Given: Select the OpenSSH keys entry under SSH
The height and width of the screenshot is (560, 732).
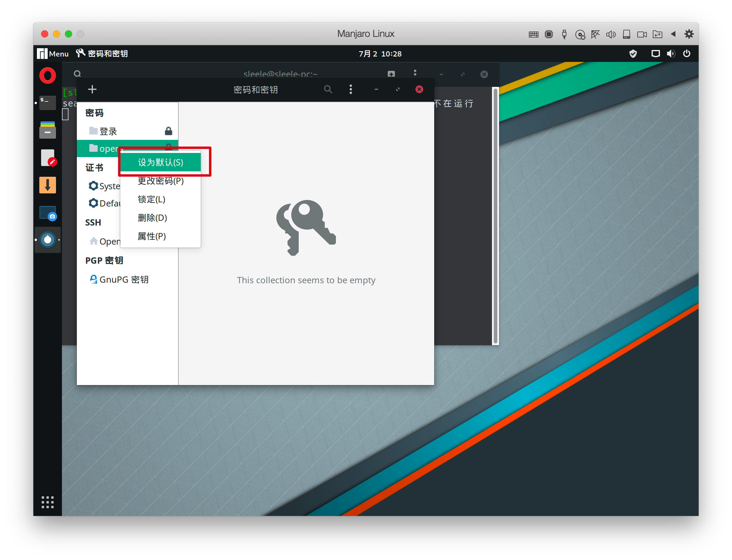Looking at the screenshot, I should [x=105, y=241].
